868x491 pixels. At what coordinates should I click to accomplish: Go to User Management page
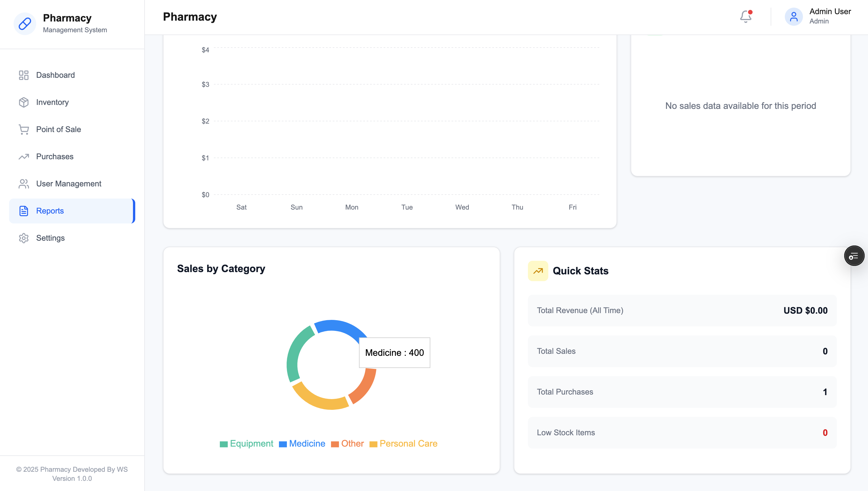pos(68,184)
